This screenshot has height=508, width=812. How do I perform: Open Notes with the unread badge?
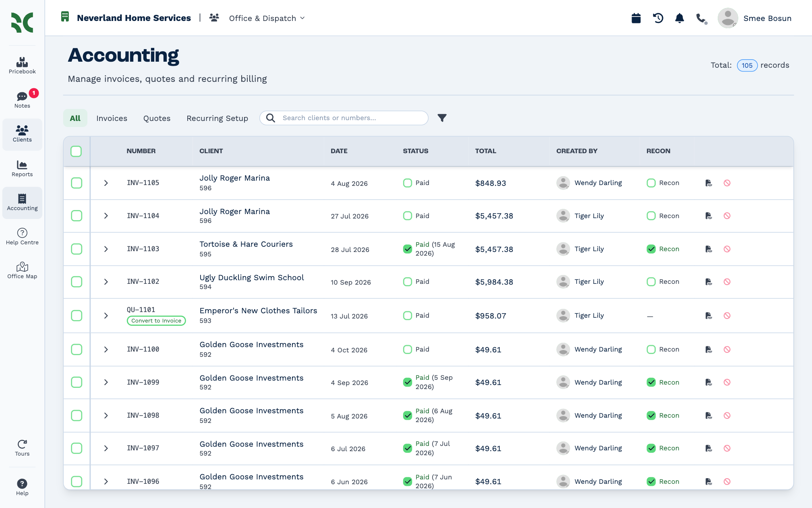point(22,100)
